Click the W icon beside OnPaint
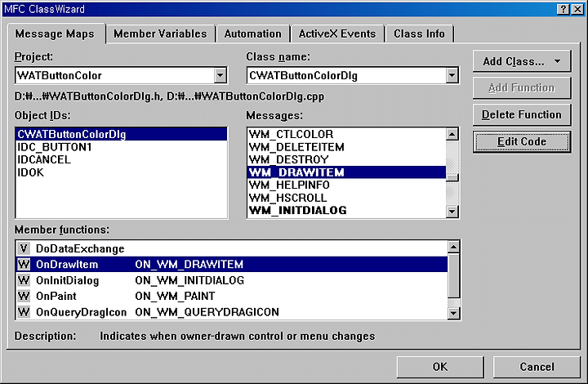 click(24, 296)
